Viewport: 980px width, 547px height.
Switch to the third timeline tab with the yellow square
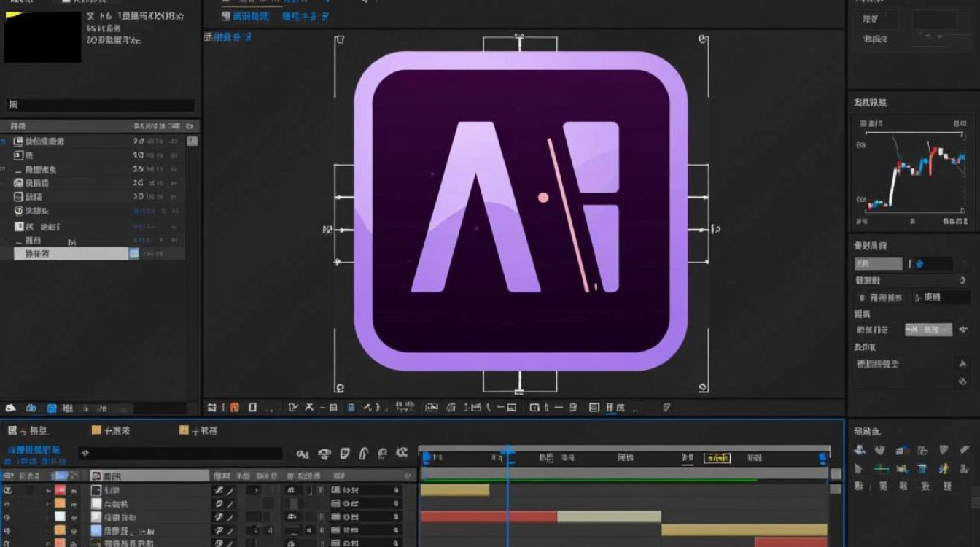click(198, 431)
